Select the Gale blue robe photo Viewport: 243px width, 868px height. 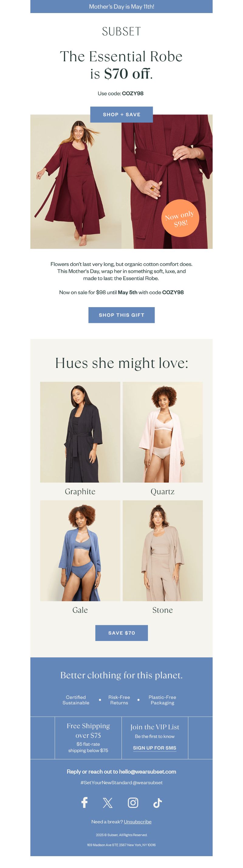click(80, 551)
